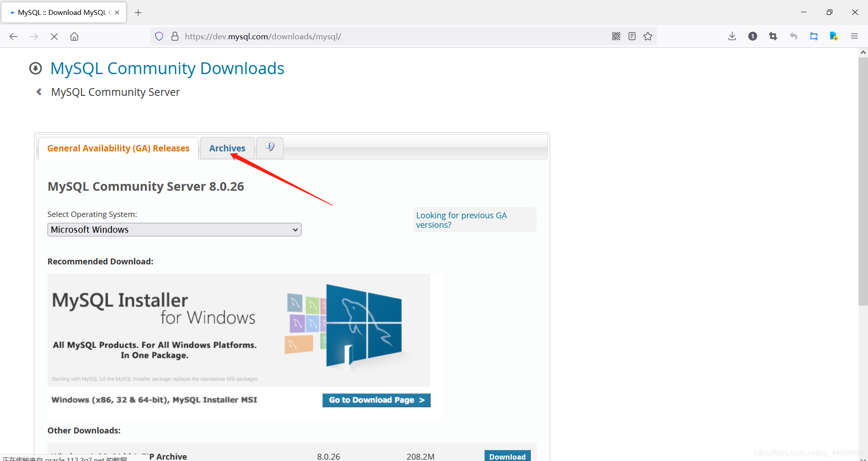
Task: Click Go to Download Page button
Action: click(376, 400)
